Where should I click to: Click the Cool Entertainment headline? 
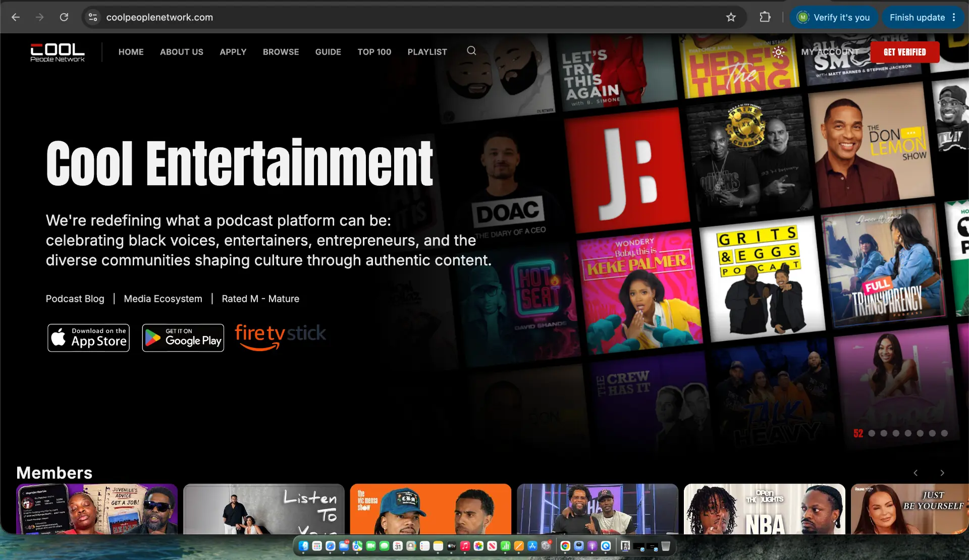point(240,162)
